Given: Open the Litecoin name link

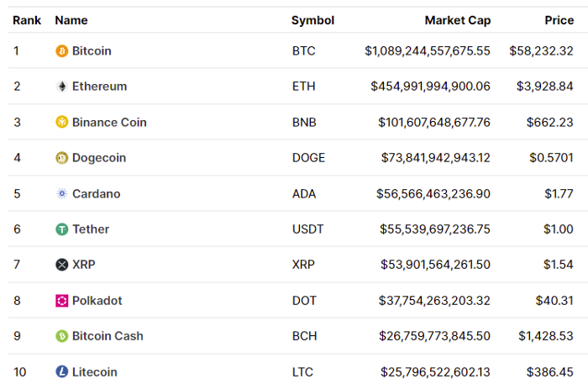Looking at the screenshot, I should tap(94, 372).
